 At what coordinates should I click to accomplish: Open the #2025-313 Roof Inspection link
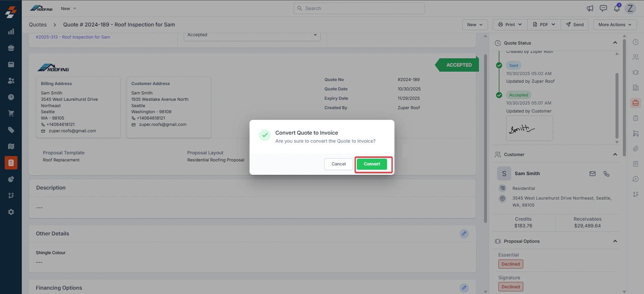[73, 37]
